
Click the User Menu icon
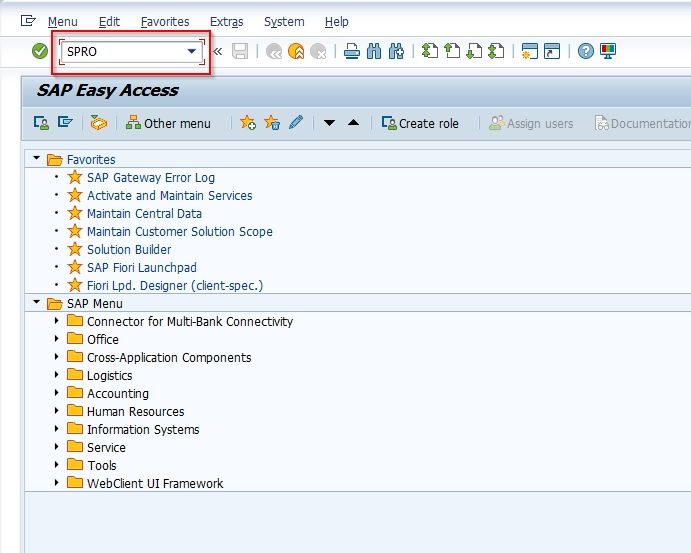point(41,123)
